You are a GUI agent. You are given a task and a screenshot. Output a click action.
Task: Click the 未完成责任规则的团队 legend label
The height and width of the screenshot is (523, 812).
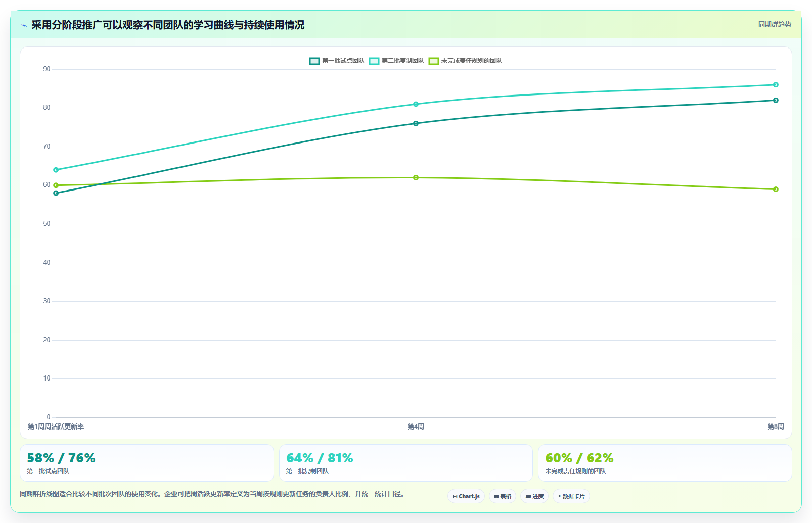coord(472,61)
